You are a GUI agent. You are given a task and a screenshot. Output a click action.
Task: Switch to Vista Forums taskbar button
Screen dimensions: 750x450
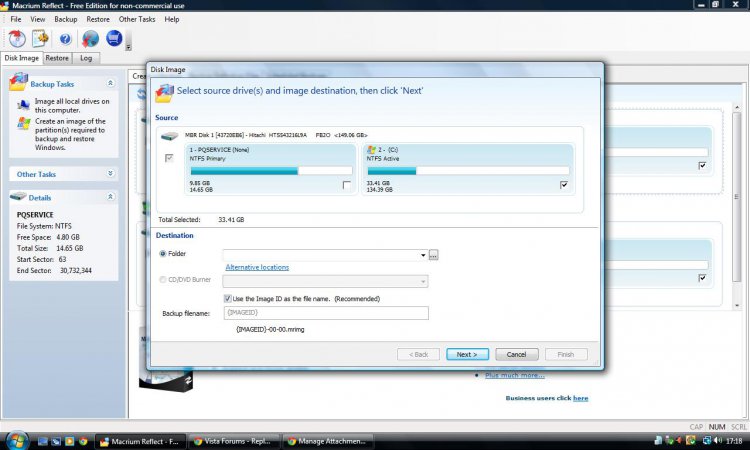[232, 441]
